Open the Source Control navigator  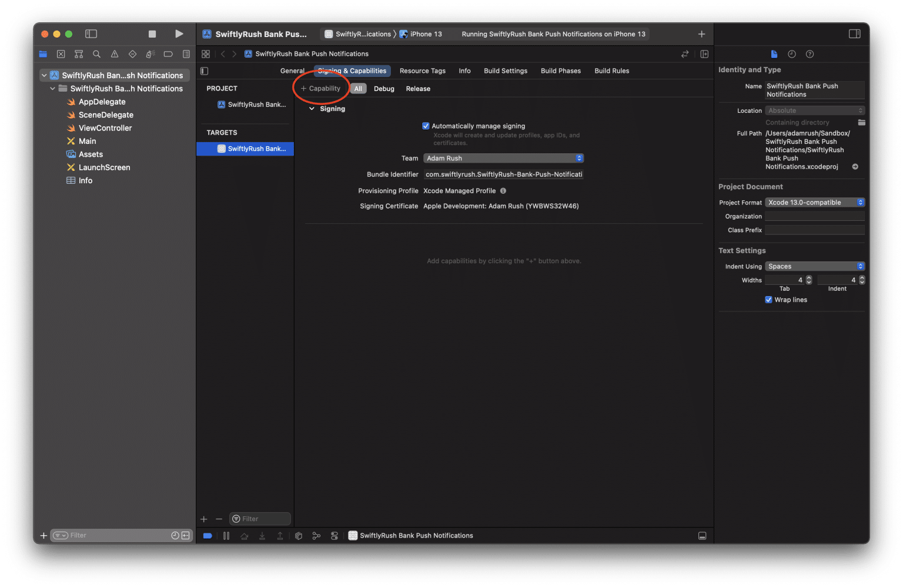point(61,54)
